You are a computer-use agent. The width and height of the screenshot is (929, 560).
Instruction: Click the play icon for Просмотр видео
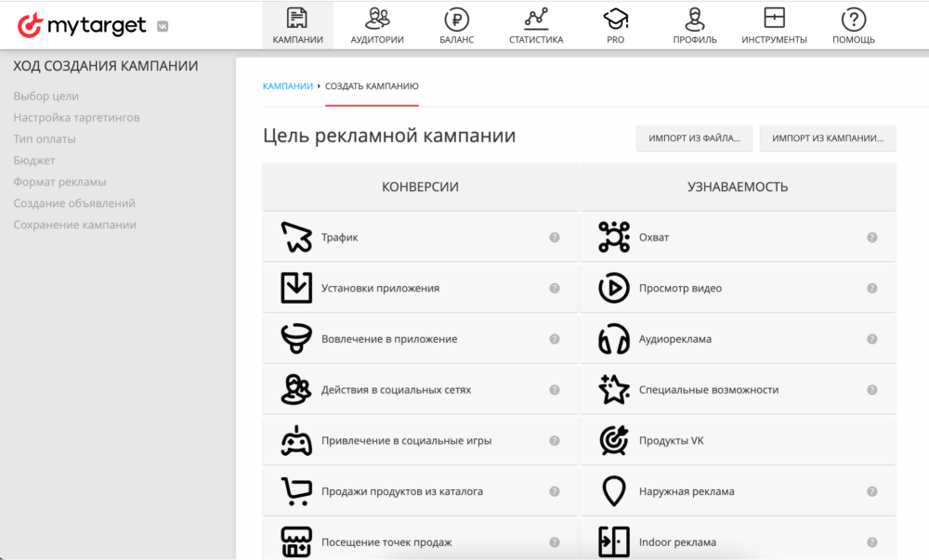613,287
